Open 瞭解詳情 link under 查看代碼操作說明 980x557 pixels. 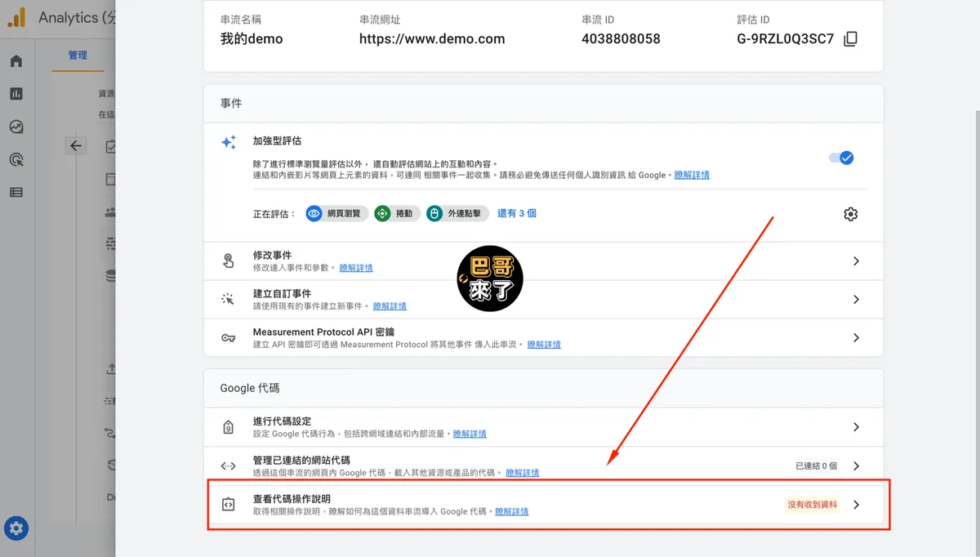(x=512, y=511)
